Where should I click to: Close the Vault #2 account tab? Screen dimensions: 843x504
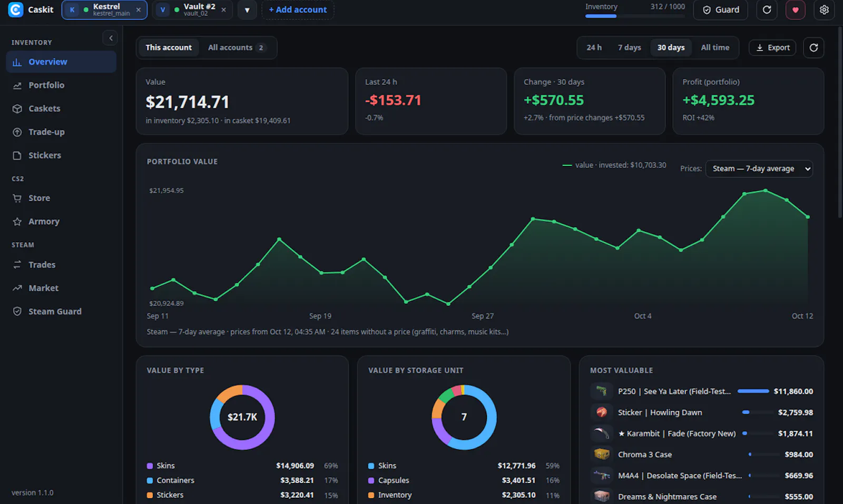tap(223, 9)
